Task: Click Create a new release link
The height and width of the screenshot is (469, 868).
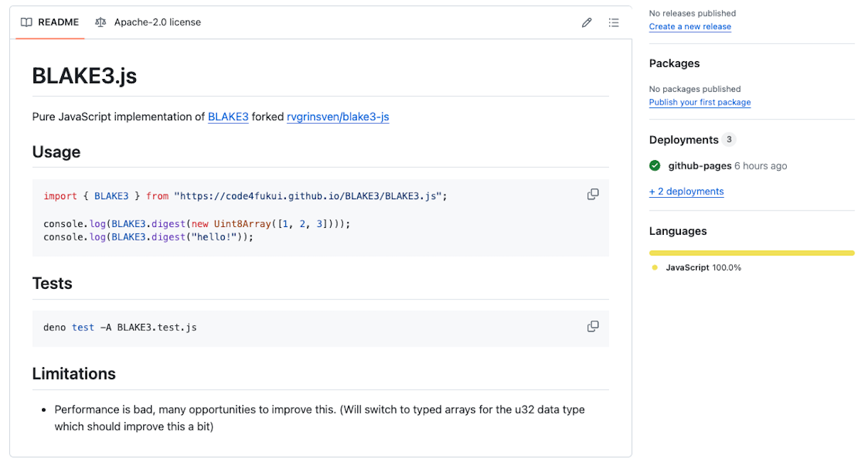Action: tap(689, 26)
